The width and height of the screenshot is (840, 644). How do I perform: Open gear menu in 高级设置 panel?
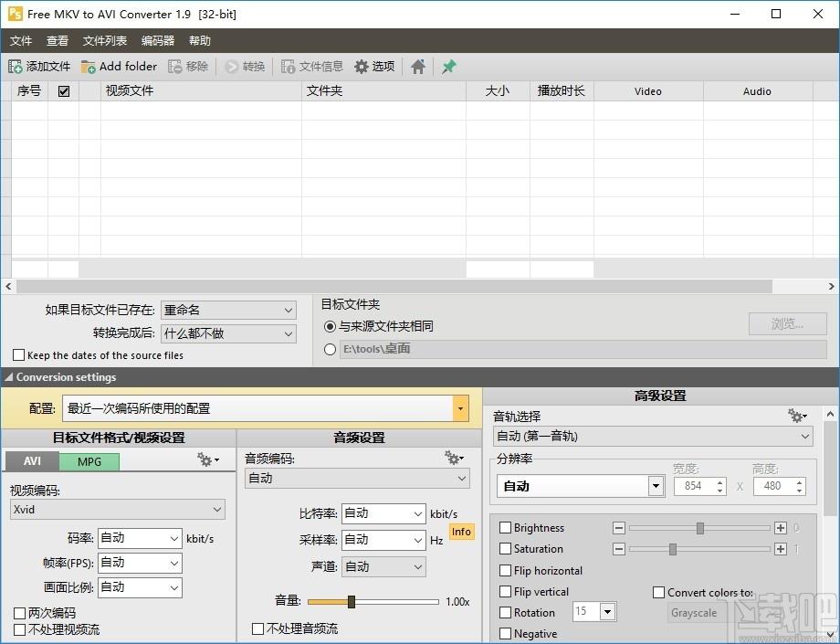(797, 416)
